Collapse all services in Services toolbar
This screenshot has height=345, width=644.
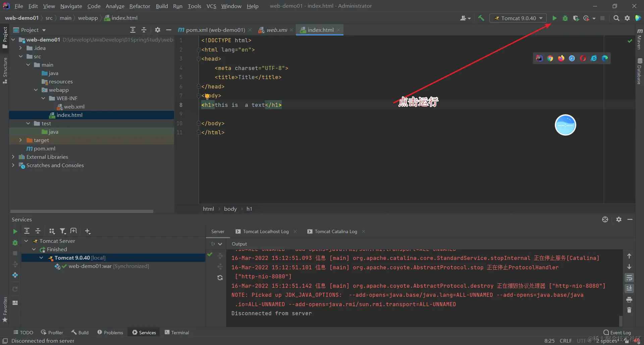pos(38,231)
